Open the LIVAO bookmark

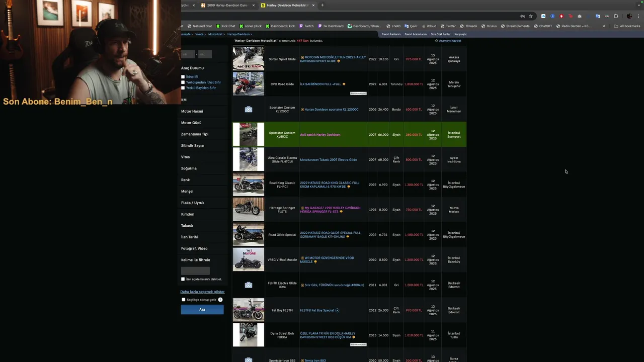pyautogui.click(x=393, y=26)
